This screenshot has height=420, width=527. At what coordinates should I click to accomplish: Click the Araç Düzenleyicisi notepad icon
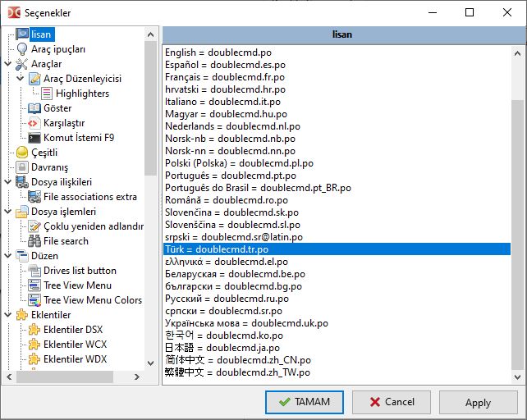[x=34, y=79]
